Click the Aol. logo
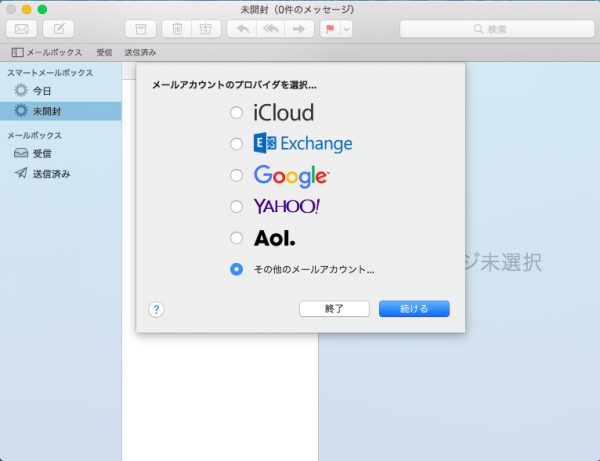This screenshot has width=600, height=461. [274, 238]
